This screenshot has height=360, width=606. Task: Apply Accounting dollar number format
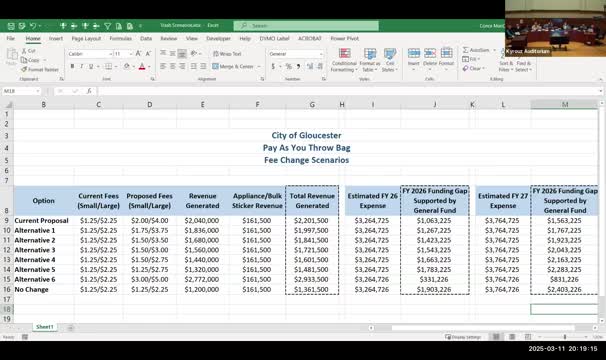pyautogui.click(x=273, y=67)
